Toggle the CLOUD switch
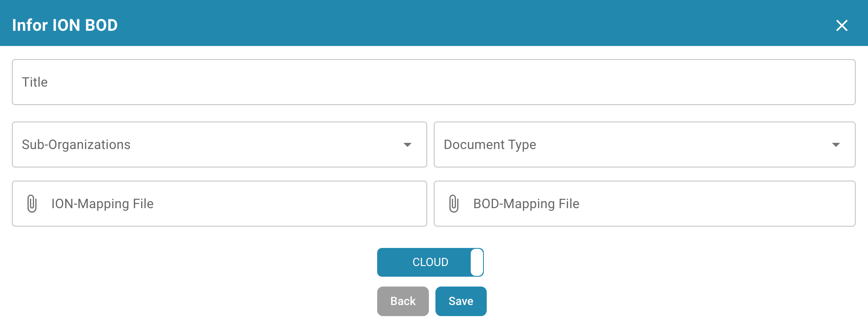The height and width of the screenshot is (328, 868). (430, 262)
